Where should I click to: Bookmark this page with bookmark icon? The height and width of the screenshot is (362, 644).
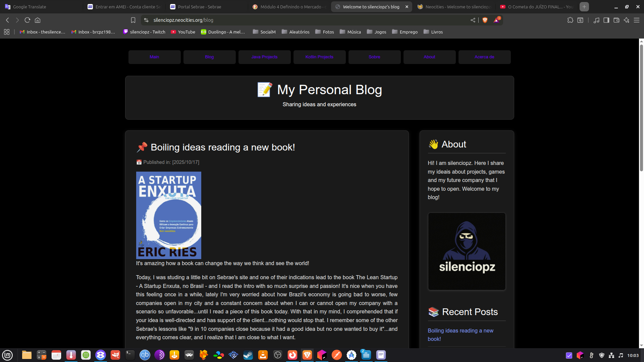point(133,20)
